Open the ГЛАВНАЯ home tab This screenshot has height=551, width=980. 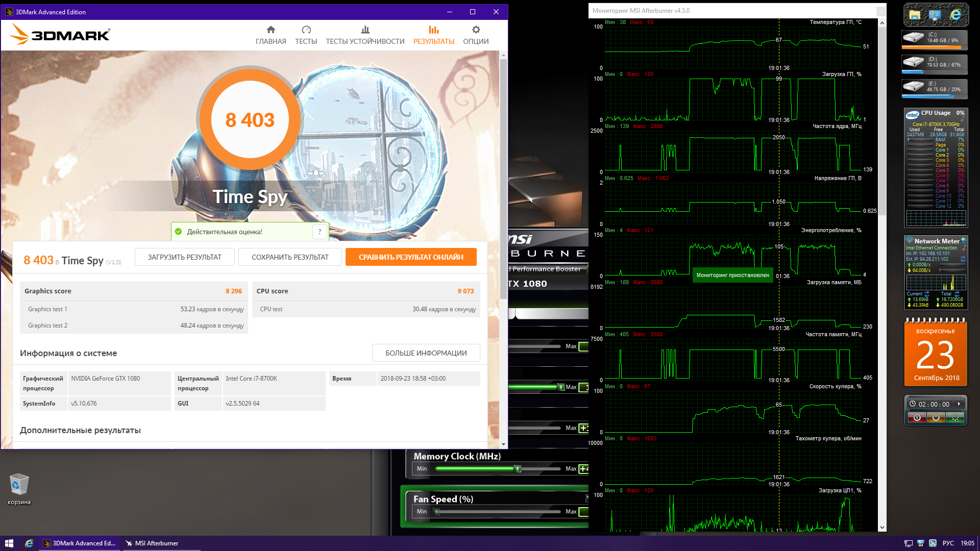click(x=271, y=35)
